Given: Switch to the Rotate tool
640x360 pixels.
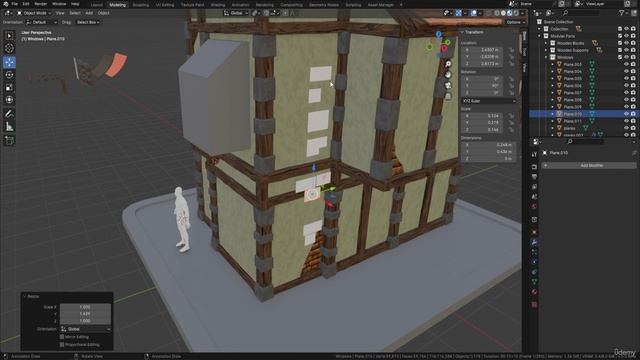Looking at the screenshot, I should [9, 75].
